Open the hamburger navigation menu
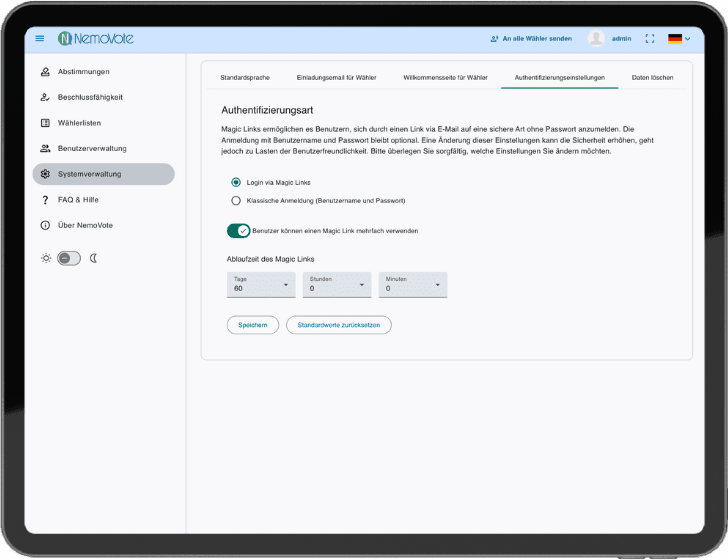728x560 pixels. coord(40,39)
